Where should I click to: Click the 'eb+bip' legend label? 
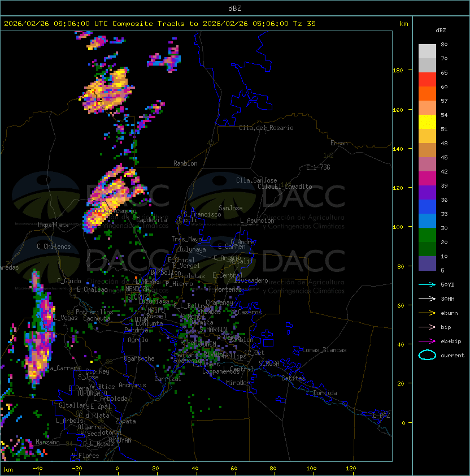point(451,341)
